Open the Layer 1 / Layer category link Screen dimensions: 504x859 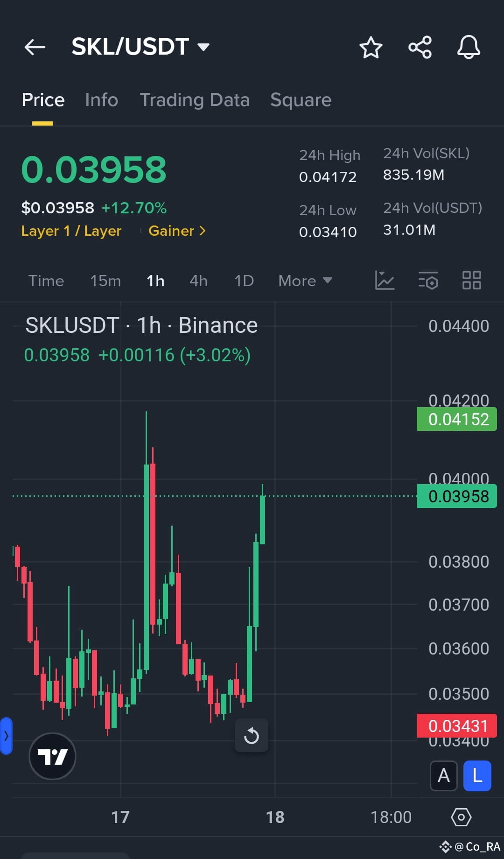pos(71,231)
